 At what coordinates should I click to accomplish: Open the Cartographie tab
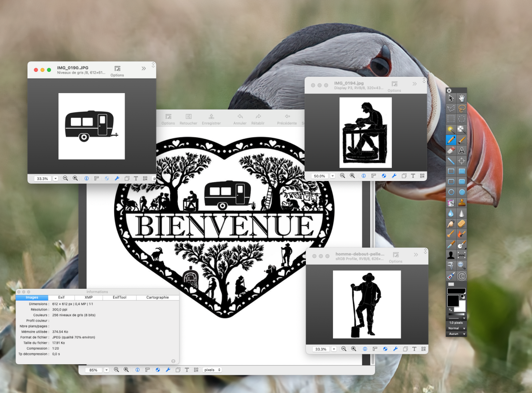[157, 298]
